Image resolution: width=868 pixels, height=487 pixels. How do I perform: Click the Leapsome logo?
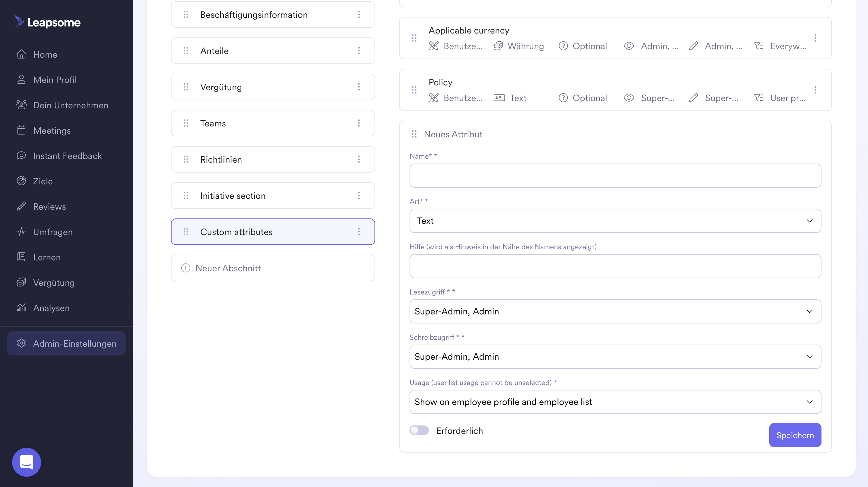point(47,22)
